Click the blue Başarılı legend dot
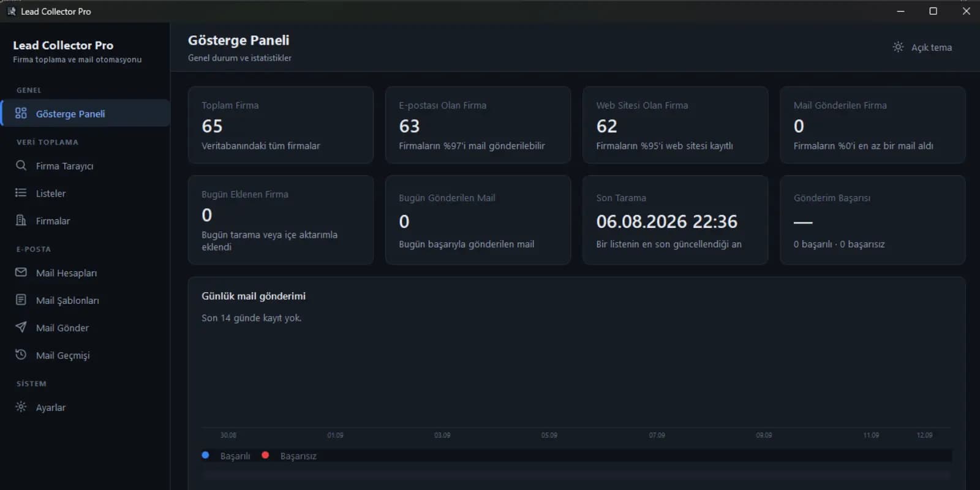The width and height of the screenshot is (980, 490). click(205, 455)
